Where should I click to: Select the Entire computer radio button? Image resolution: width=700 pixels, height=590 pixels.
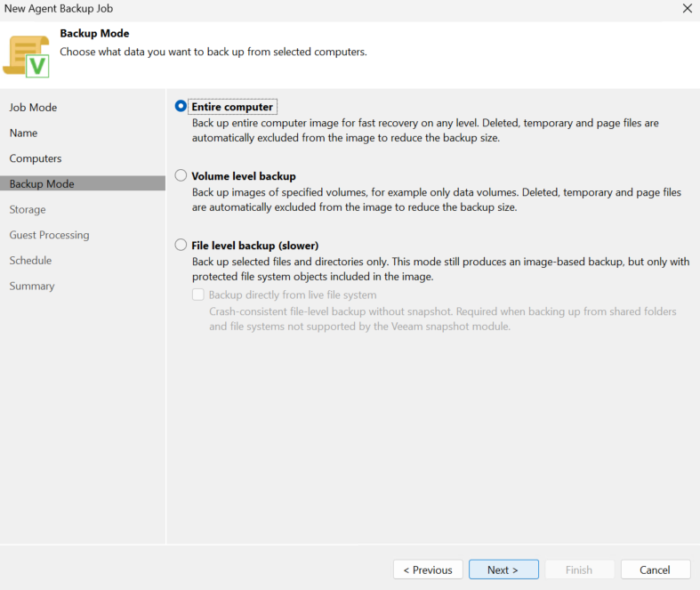[181, 106]
